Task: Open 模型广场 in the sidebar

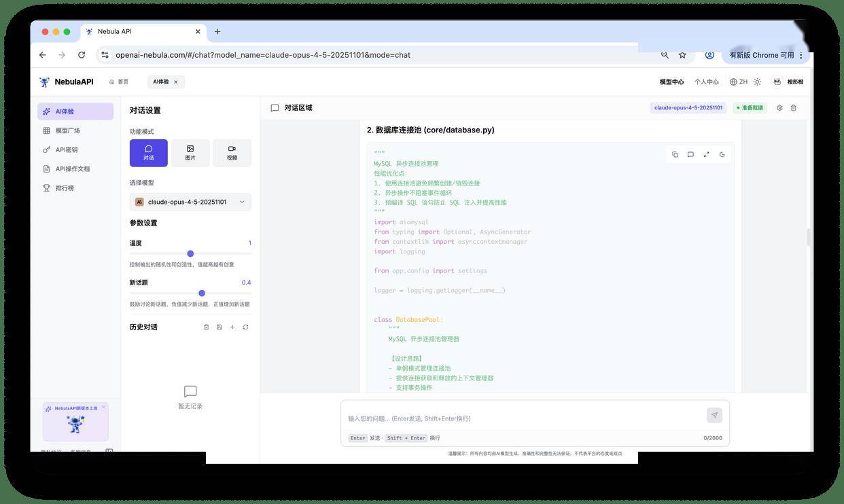Action: [x=67, y=130]
